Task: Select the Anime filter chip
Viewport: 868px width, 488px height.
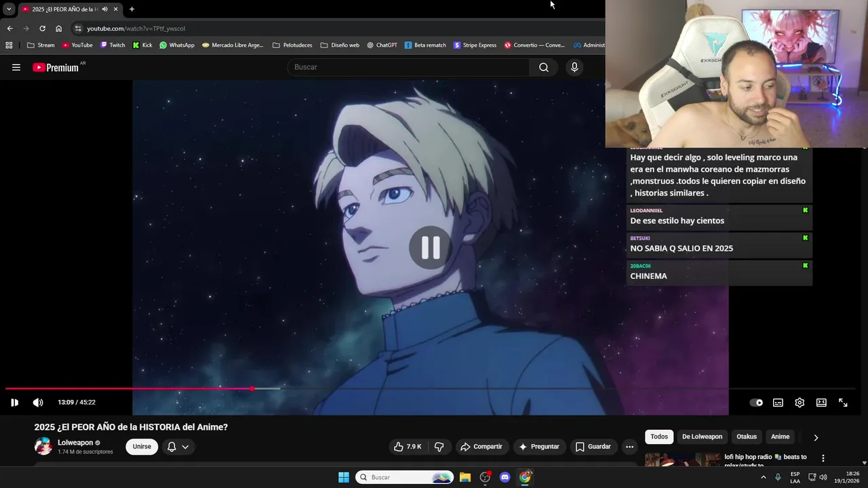Action: (x=780, y=436)
